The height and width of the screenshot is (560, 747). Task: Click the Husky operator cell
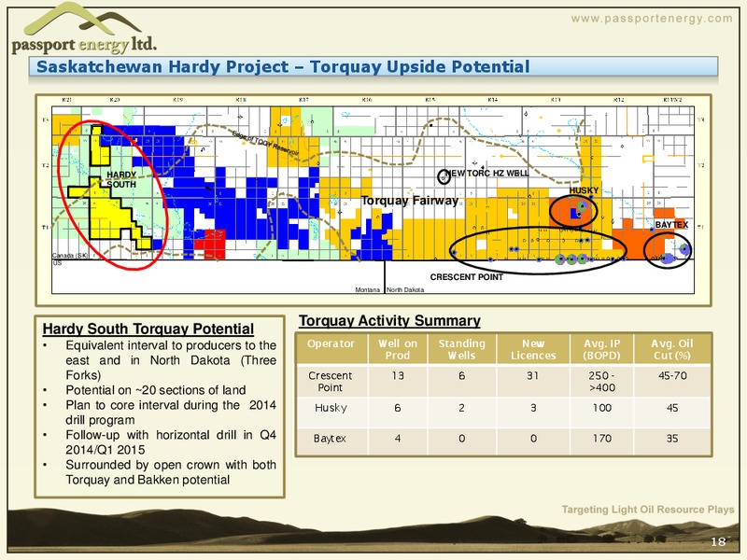tap(331, 408)
